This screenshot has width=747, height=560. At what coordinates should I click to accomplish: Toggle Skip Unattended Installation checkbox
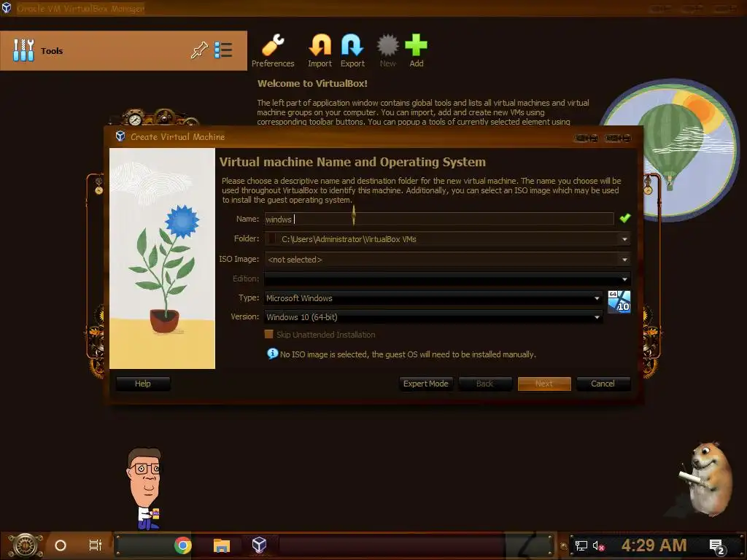268,334
